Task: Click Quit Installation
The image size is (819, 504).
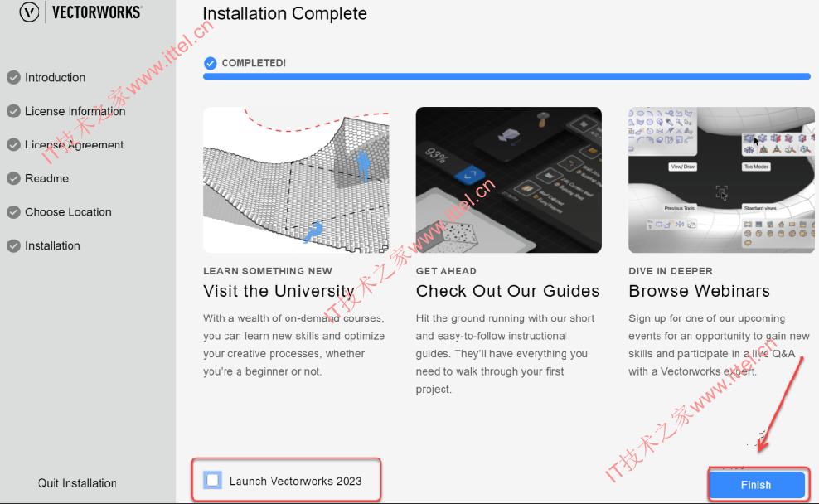Action: click(77, 483)
